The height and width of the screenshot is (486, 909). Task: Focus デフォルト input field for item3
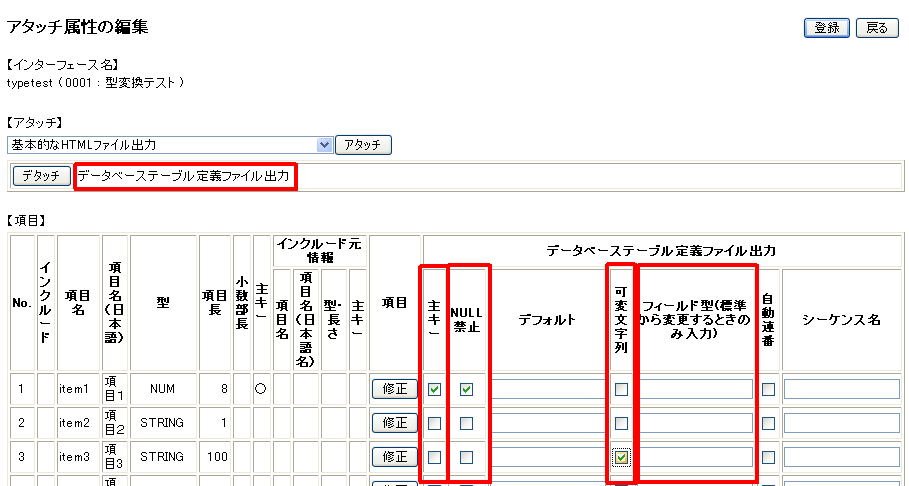(x=548, y=457)
